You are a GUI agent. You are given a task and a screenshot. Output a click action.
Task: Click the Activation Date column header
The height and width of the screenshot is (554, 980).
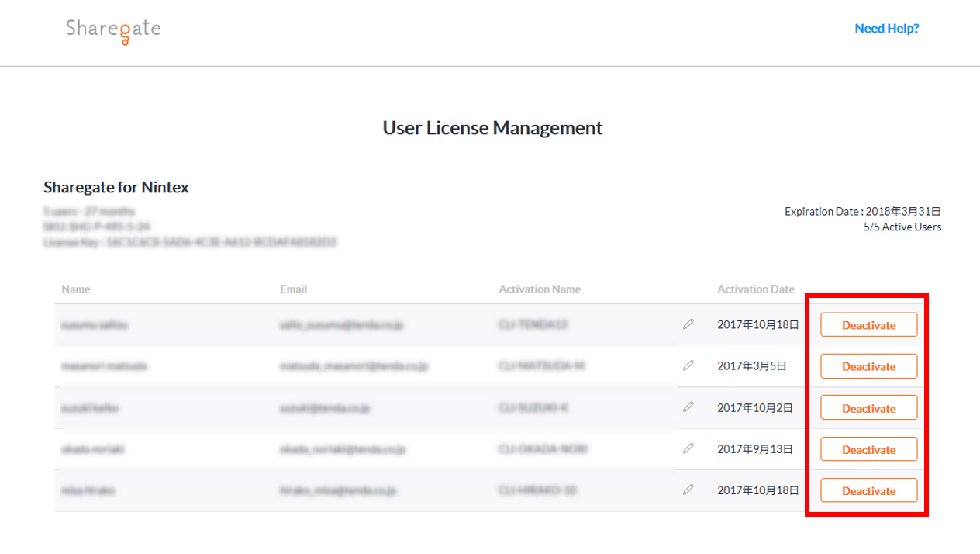[755, 289]
